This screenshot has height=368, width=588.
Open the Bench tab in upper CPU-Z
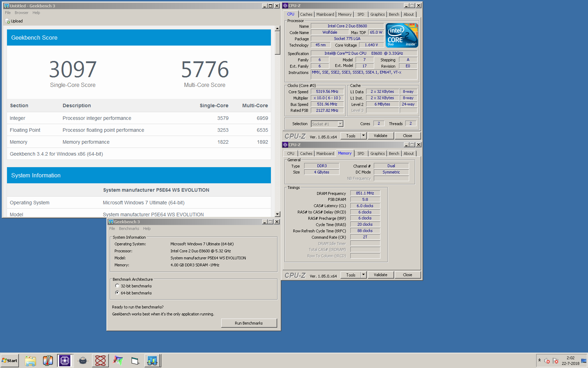394,14
